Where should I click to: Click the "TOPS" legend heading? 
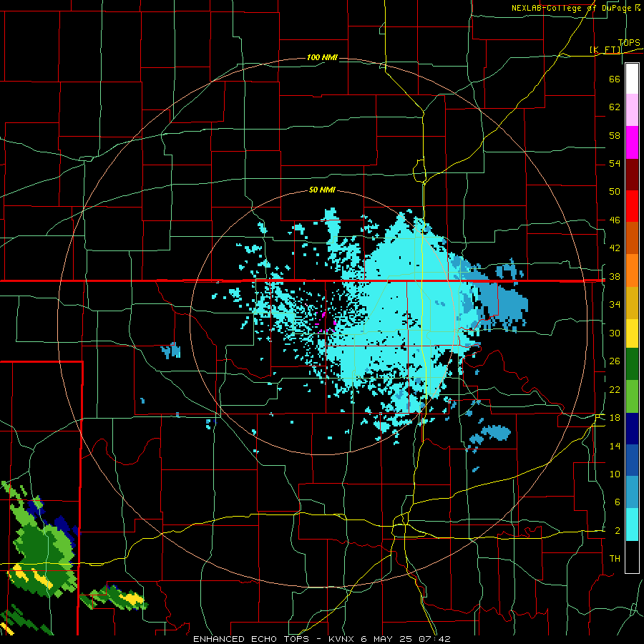629,42
